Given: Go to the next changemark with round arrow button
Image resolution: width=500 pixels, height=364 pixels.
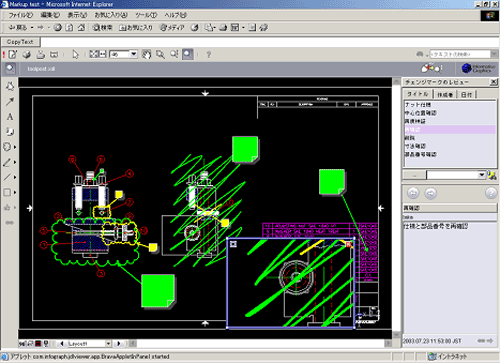Looking at the screenshot, I should pyautogui.click(x=431, y=193).
